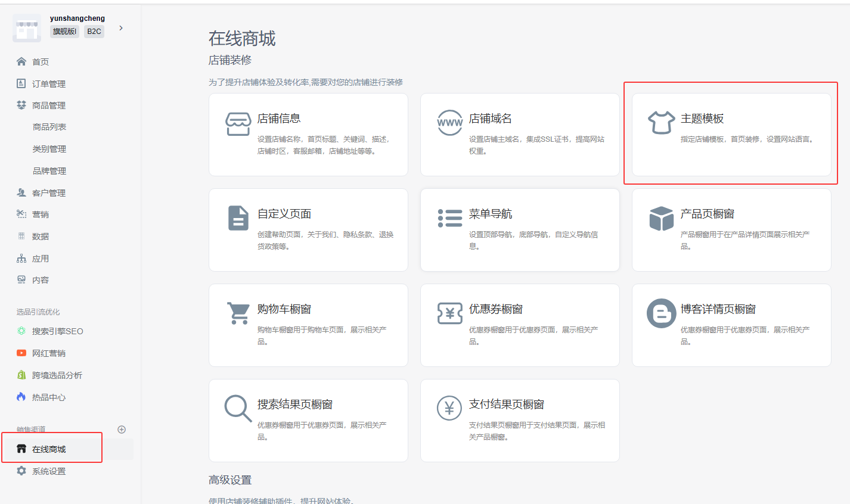
Task: Click the T-shirt icon for 主题模板
Action: [661, 123]
